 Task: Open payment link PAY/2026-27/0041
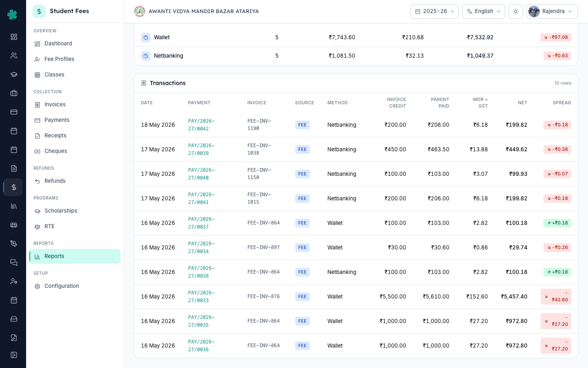point(201,198)
